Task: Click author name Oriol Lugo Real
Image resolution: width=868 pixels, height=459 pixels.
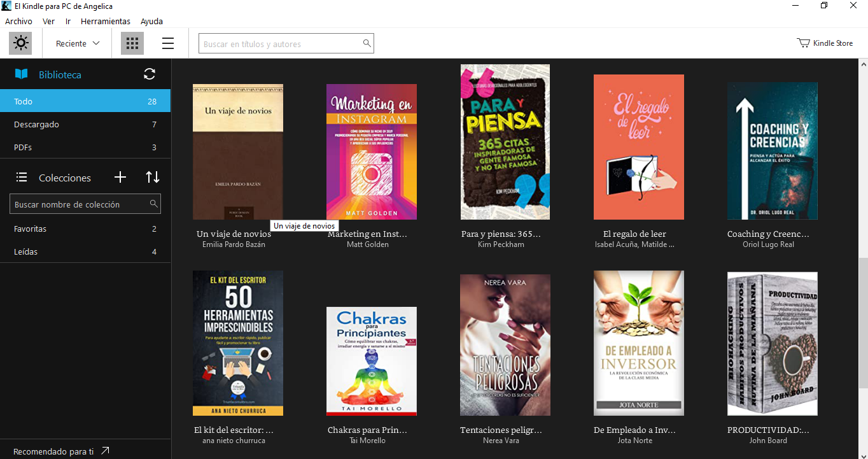Action: point(768,244)
